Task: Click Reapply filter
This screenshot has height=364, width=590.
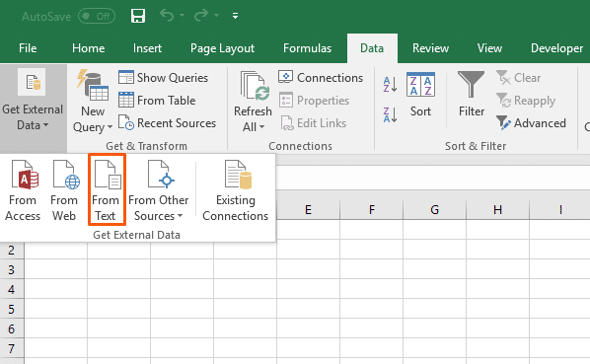Action: coord(526,101)
